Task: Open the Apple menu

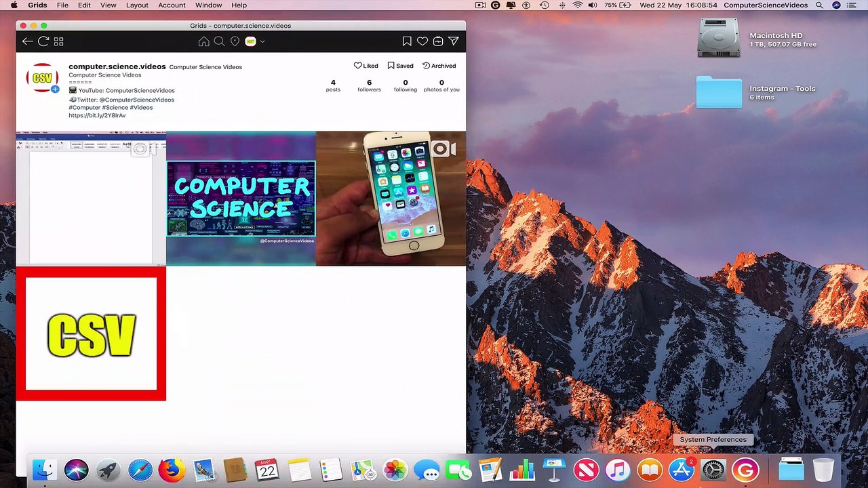Action: [x=14, y=5]
